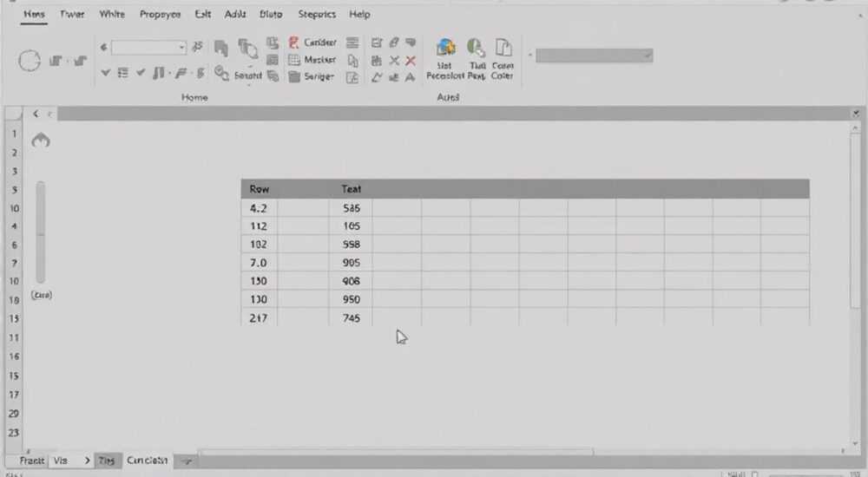Click the Seriger folder icon

tap(294, 76)
